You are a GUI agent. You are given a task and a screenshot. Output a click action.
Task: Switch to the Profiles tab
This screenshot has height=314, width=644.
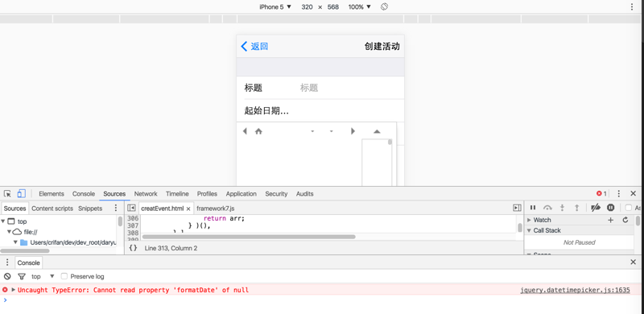pyautogui.click(x=207, y=193)
